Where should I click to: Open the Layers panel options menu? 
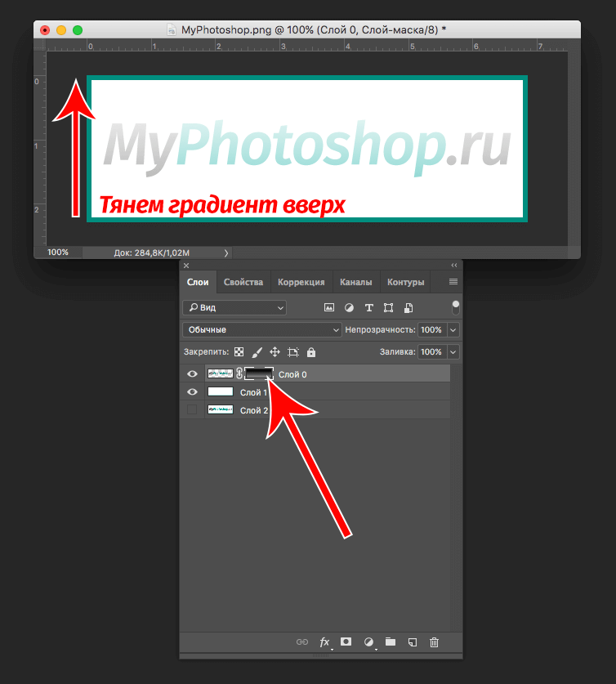tap(453, 282)
